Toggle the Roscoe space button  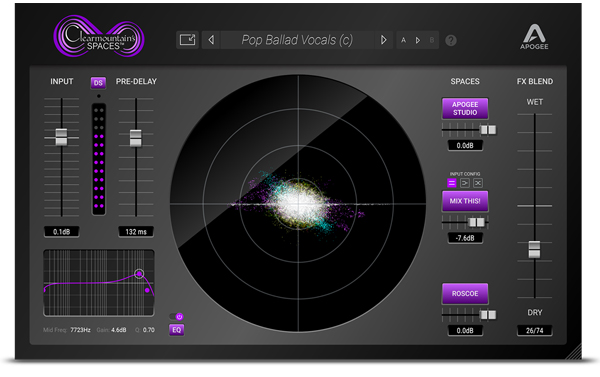point(465,294)
